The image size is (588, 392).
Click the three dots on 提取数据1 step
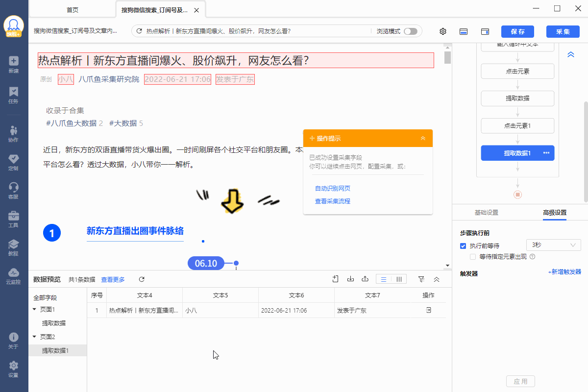tap(546, 153)
